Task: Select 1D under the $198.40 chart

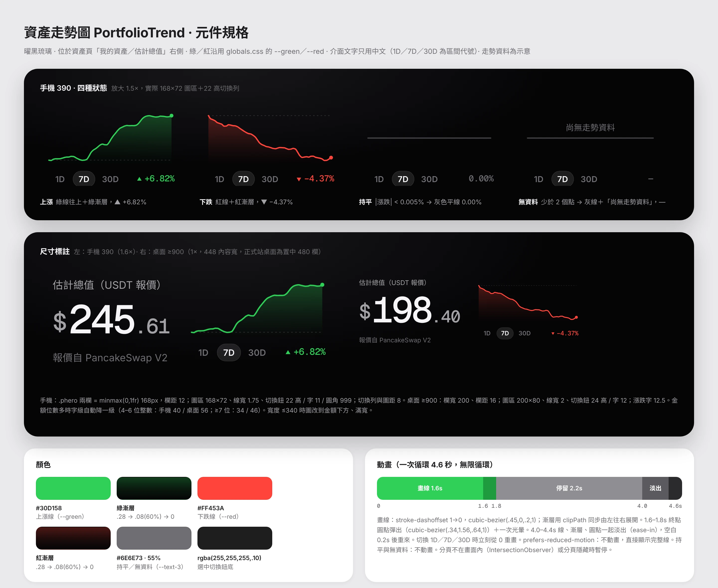Action: coord(487,333)
